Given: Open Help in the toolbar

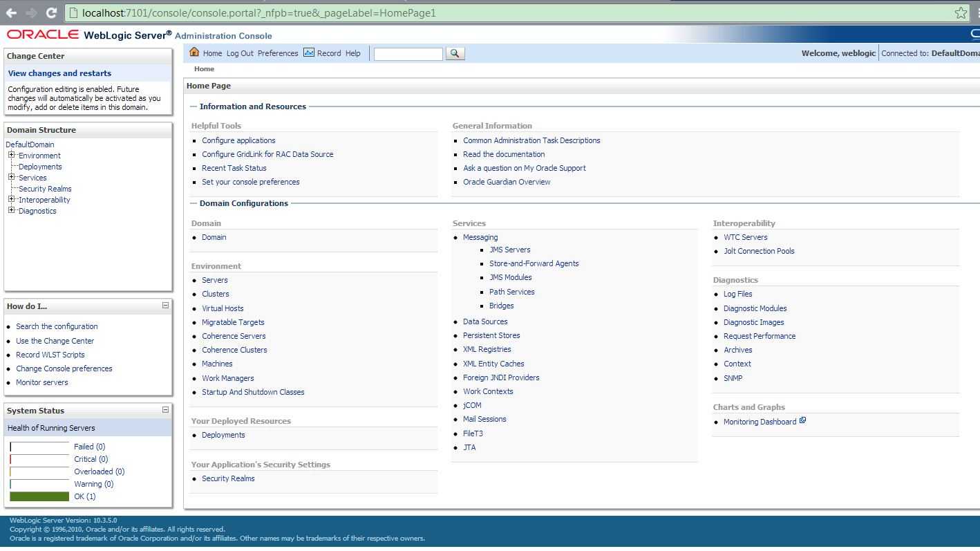Looking at the screenshot, I should (353, 53).
